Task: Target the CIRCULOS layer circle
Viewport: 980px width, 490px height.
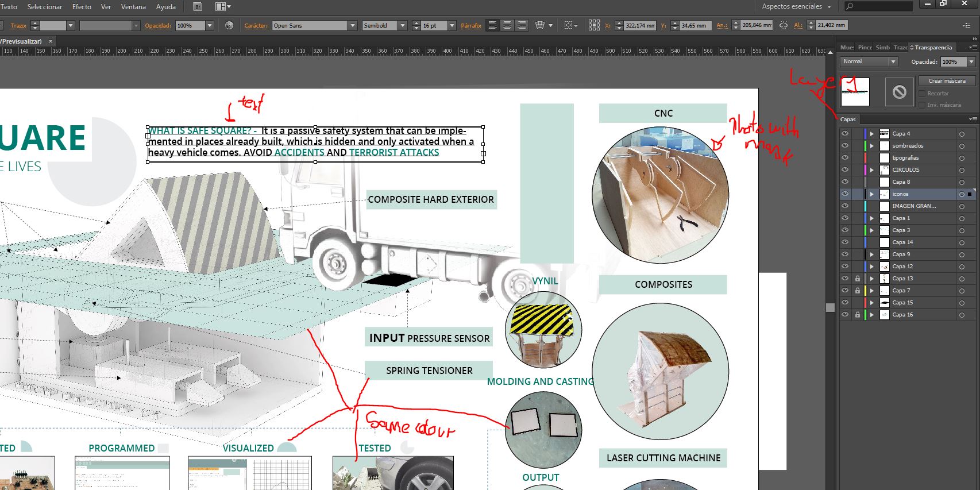Action: (962, 170)
